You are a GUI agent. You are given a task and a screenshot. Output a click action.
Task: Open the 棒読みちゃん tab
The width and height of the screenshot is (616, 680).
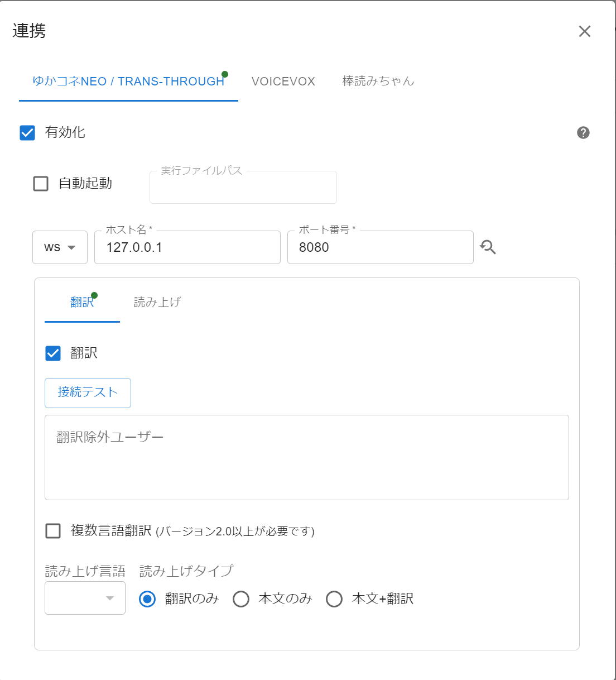(x=378, y=82)
